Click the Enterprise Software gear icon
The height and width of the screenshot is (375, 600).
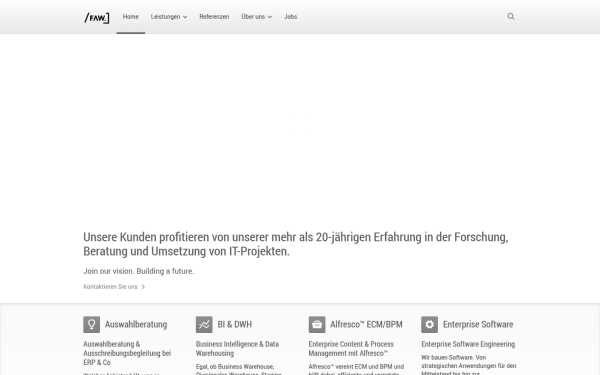tap(429, 324)
